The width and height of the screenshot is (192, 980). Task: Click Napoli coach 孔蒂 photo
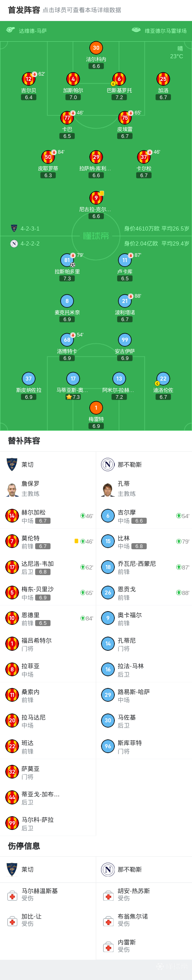[x=108, y=489]
